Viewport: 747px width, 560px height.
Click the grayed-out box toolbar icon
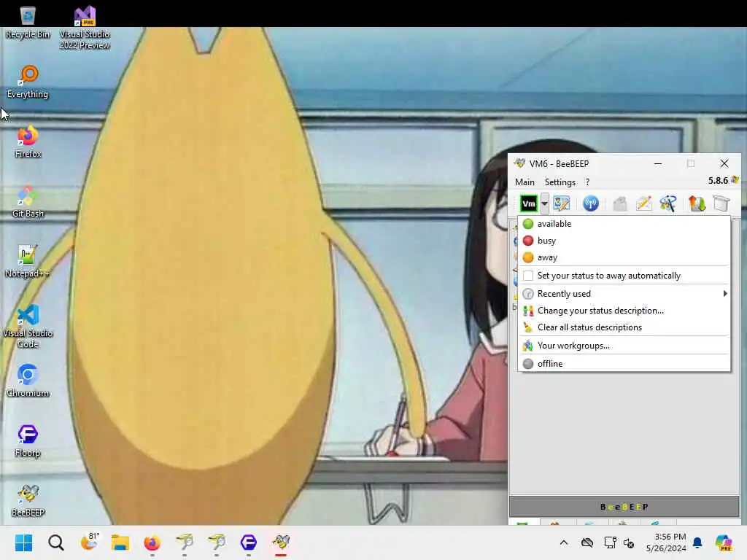(x=620, y=204)
